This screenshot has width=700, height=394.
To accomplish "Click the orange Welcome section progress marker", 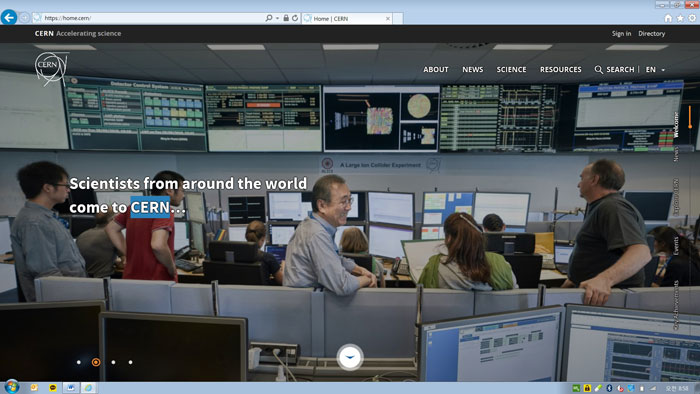I will point(690,117).
